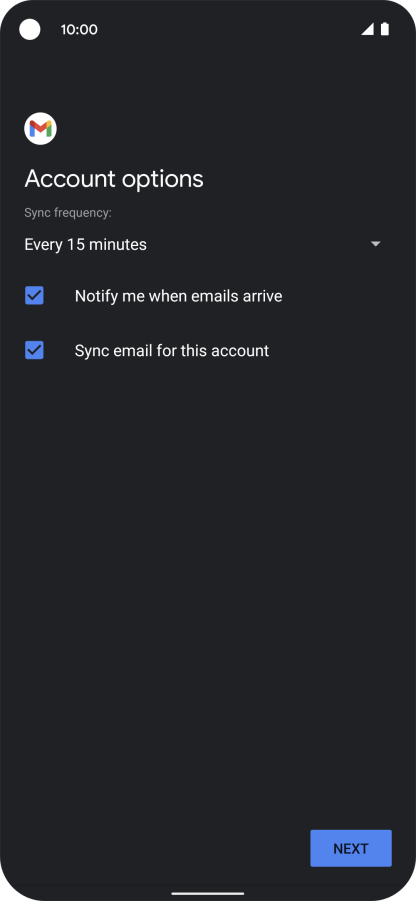Tap the battery status icon
The height and width of the screenshot is (901, 416).
[385, 29]
